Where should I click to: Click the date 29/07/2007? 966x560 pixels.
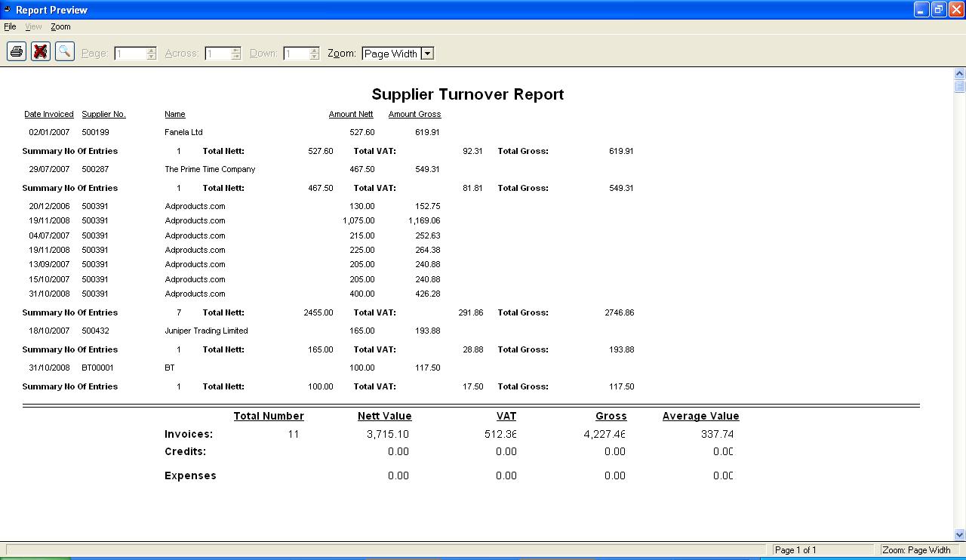pos(49,169)
